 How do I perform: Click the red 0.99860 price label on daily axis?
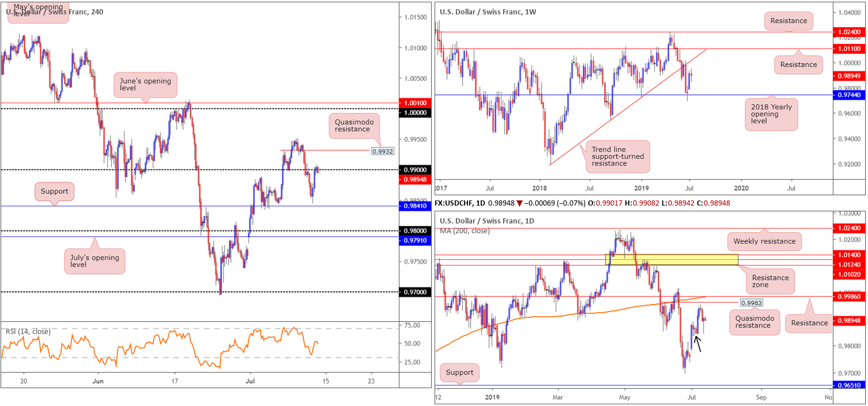(850, 296)
